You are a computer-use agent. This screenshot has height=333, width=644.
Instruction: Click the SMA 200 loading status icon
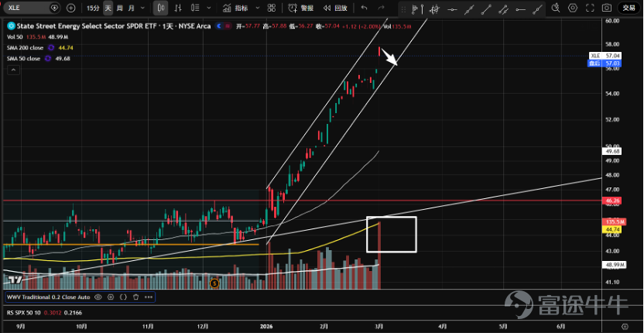pos(51,48)
